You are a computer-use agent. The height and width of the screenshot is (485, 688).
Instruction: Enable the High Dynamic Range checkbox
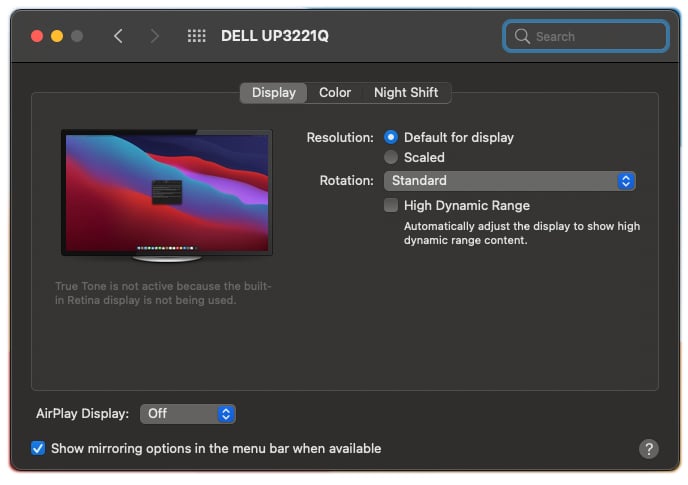pyautogui.click(x=391, y=205)
